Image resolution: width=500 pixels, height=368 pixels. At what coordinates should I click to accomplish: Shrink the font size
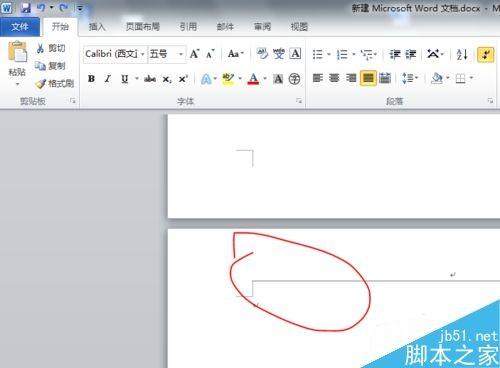(x=210, y=54)
